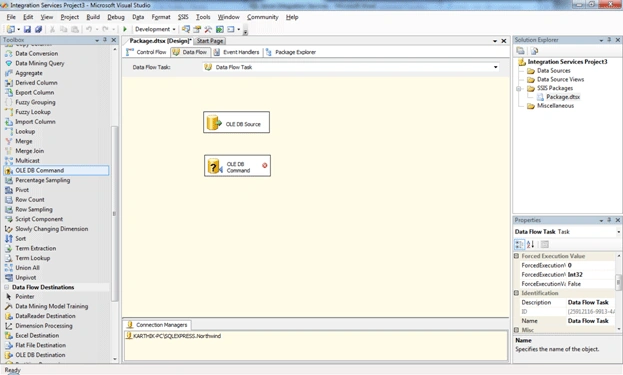Viewport: 623px width, 375px height.
Task: Switch to the Package Explorer tab
Action: click(291, 52)
